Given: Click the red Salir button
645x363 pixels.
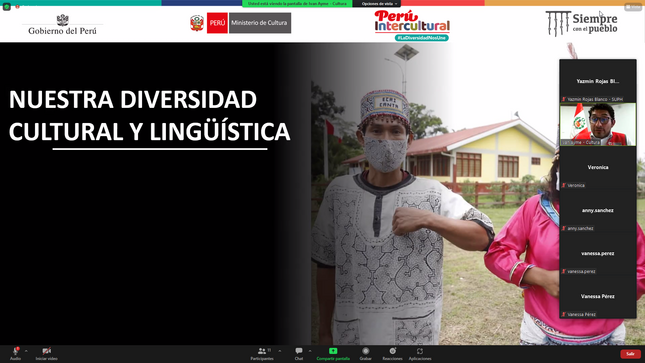Looking at the screenshot, I should click(x=630, y=354).
